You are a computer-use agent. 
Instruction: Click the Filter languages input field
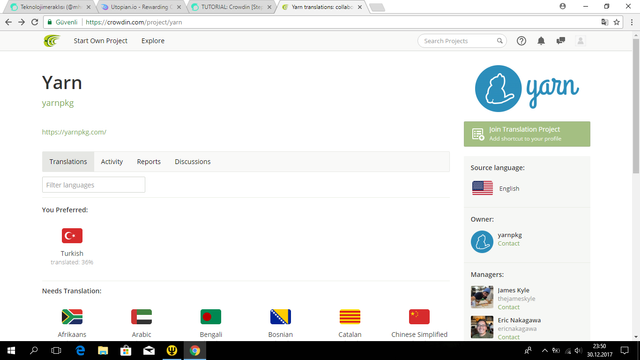tap(93, 185)
